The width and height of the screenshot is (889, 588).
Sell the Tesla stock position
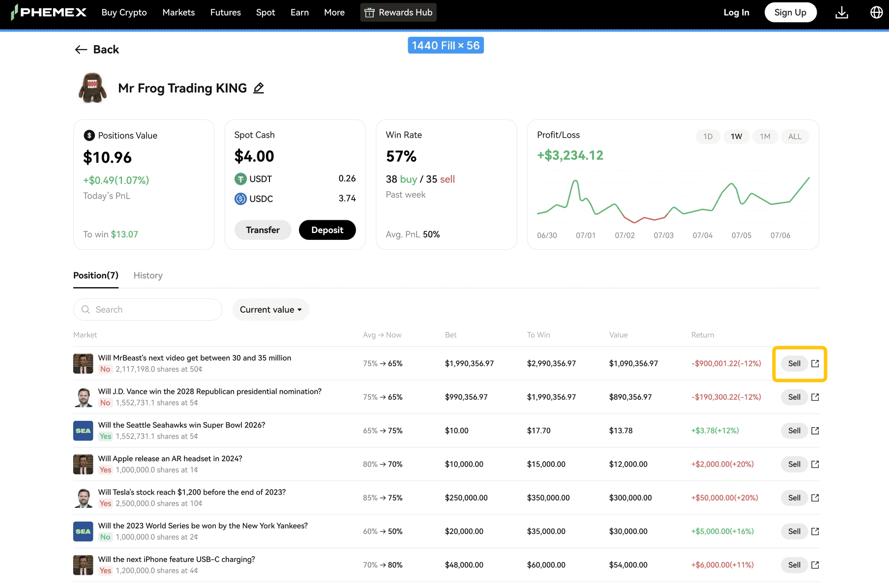794,498
